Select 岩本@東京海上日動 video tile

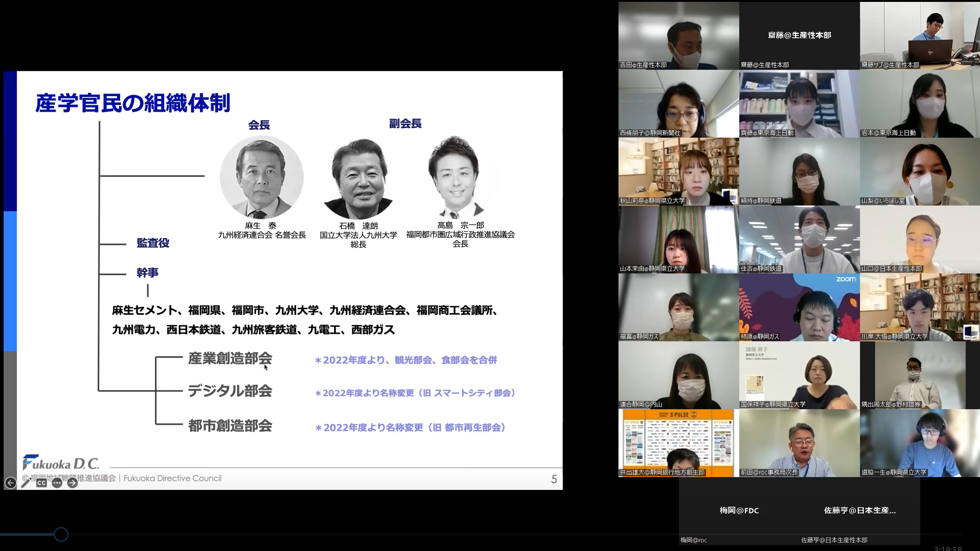pyautogui.click(x=920, y=104)
